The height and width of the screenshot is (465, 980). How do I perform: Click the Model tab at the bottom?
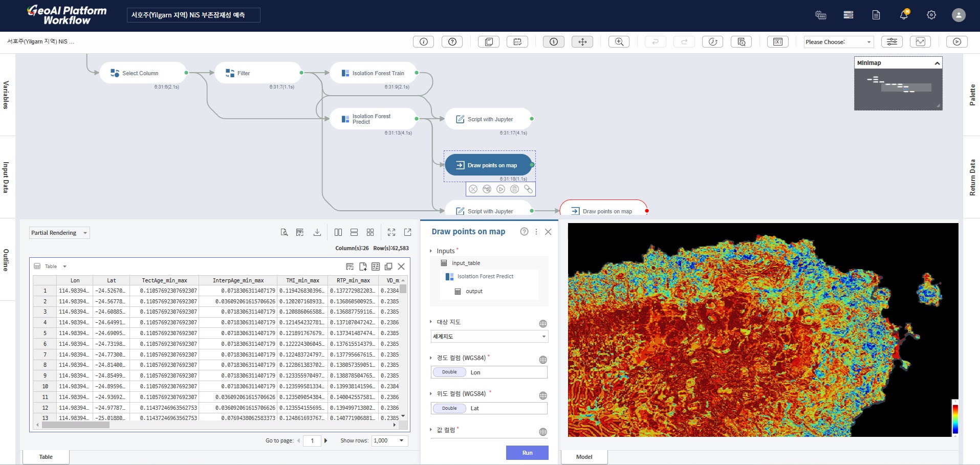coord(584,457)
